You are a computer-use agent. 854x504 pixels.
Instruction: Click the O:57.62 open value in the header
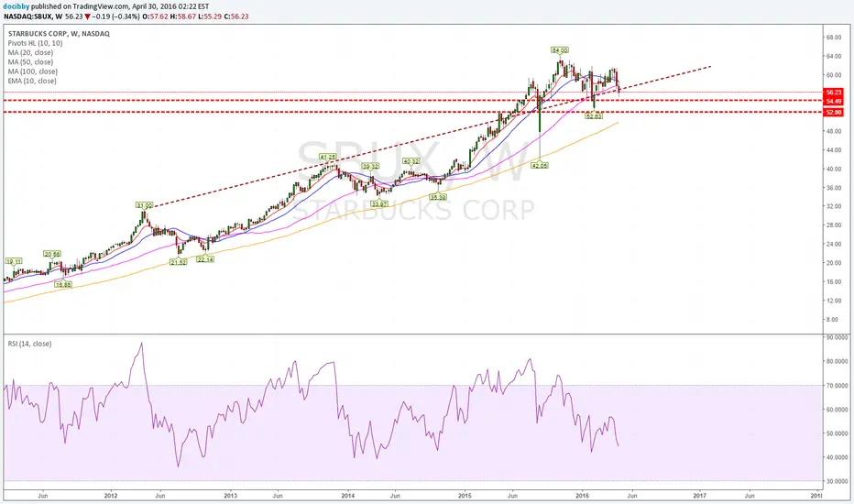coord(156,16)
